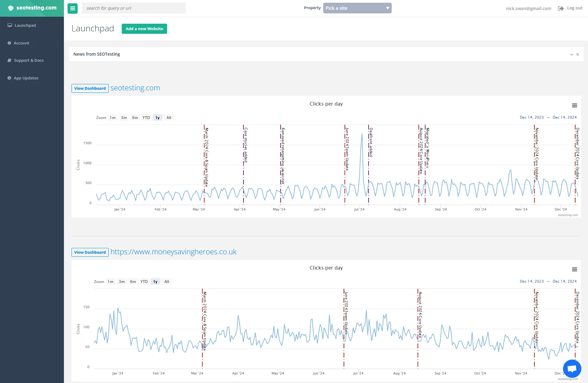The image size is (588, 383).
Task: Open App Updates in the sidebar
Action: (26, 78)
